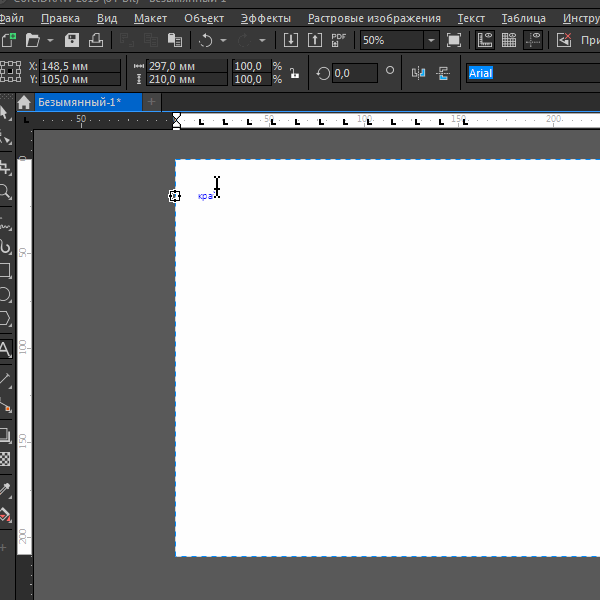The image size is (600, 600).
Task: Select the Parallel Dimension tool
Action: tap(5, 380)
